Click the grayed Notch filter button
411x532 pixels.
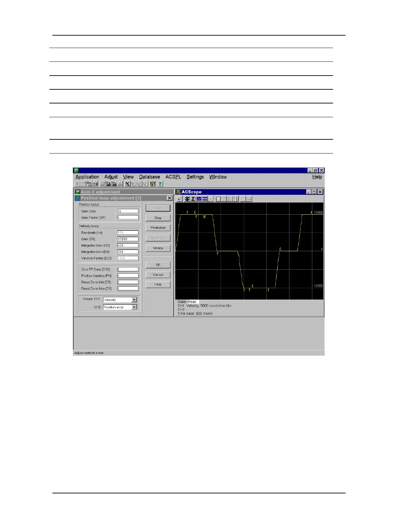point(158,237)
